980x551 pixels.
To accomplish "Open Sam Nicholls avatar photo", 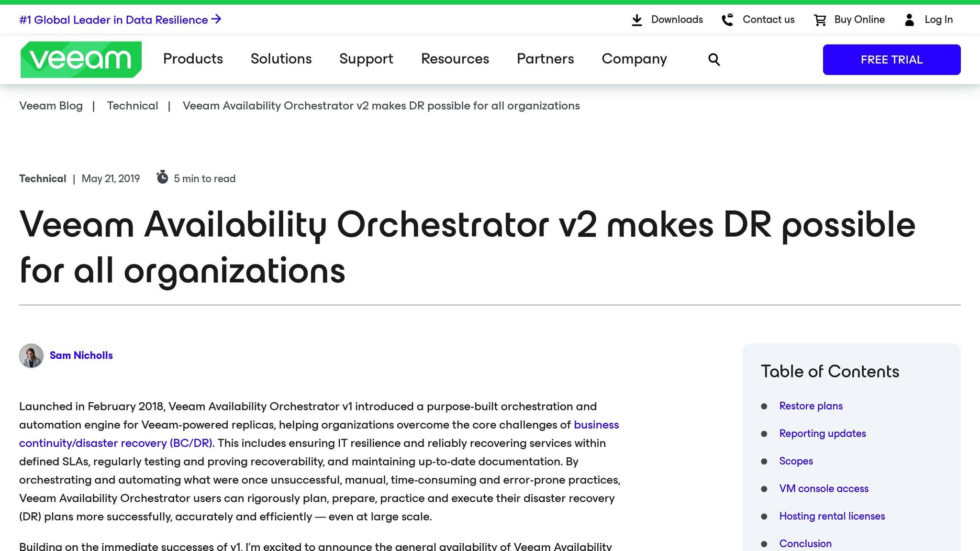I will coord(31,355).
